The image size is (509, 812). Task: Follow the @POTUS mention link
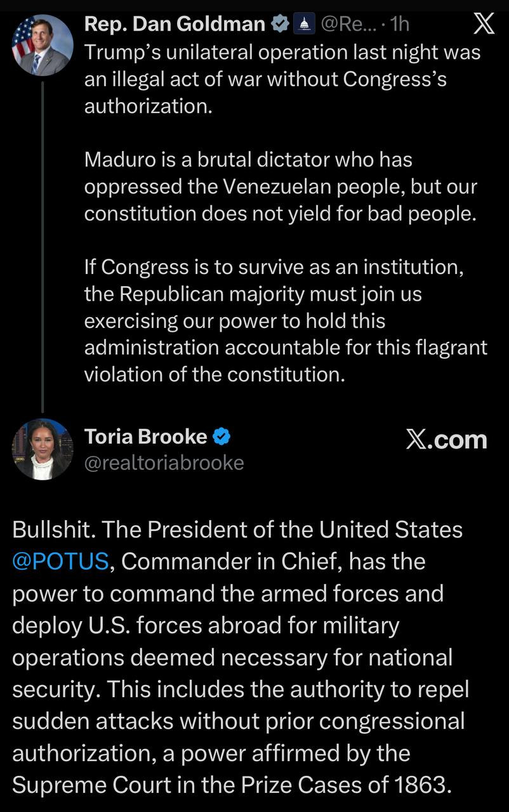coord(60,561)
